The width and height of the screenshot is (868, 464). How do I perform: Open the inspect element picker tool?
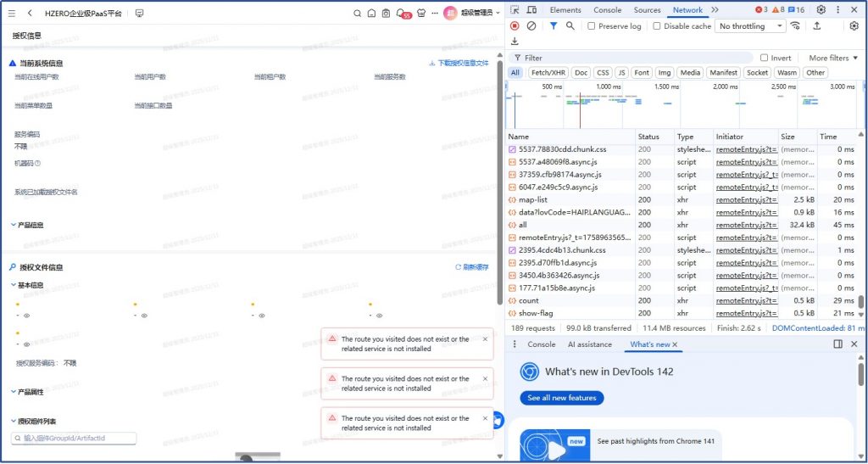pyautogui.click(x=515, y=10)
